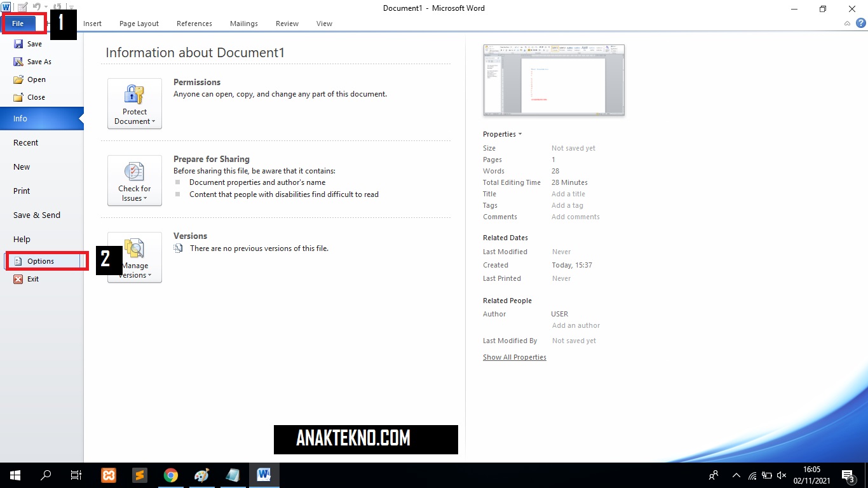Expand the Properties dropdown heading
The width and height of the screenshot is (868, 488).
[502, 134]
